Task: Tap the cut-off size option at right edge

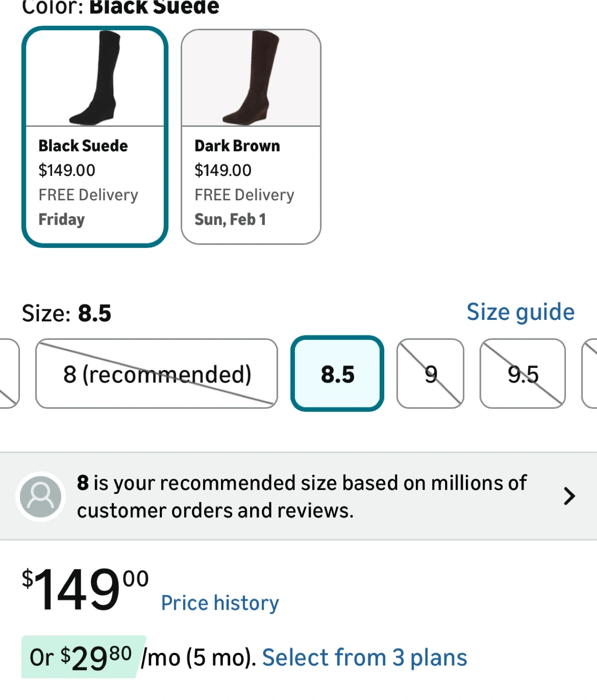Action: coord(590,374)
